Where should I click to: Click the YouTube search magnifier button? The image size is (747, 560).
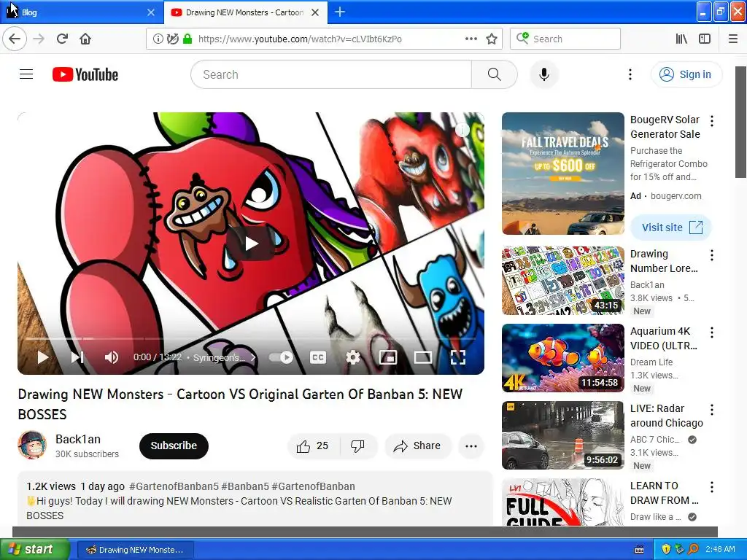click(x=494, y=74)
